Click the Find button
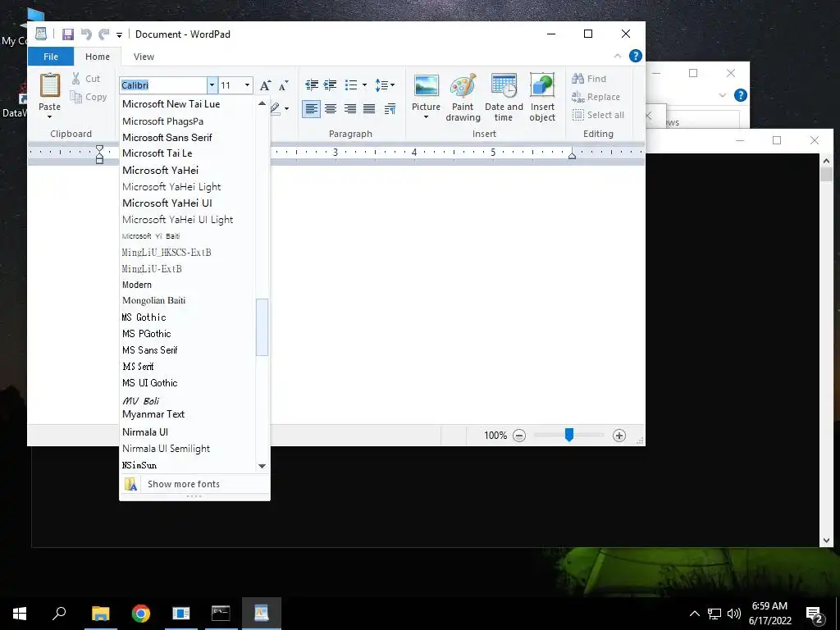 point(589,79)
